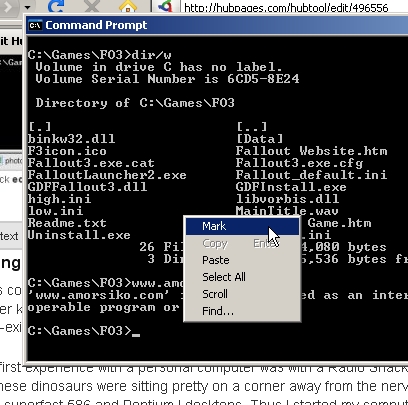Click the browser stop loading X icon
Screen dimensions: 408x405
pos(92,6)
